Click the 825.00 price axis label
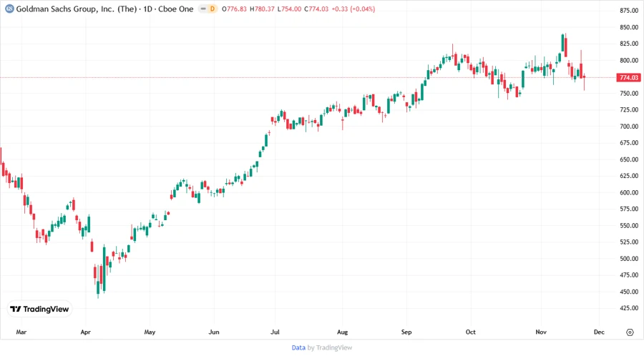644x356 pixels. click(629, 44)
